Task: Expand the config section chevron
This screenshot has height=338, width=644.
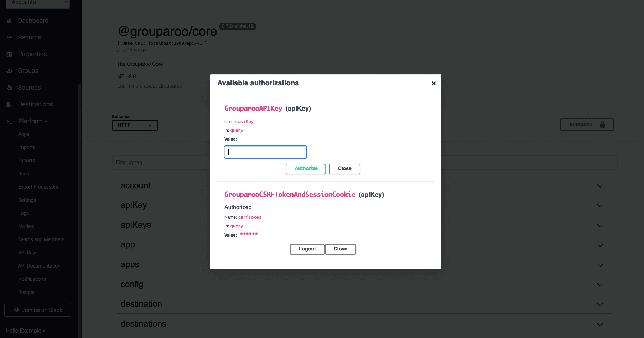Action: (x=600, y=285)
